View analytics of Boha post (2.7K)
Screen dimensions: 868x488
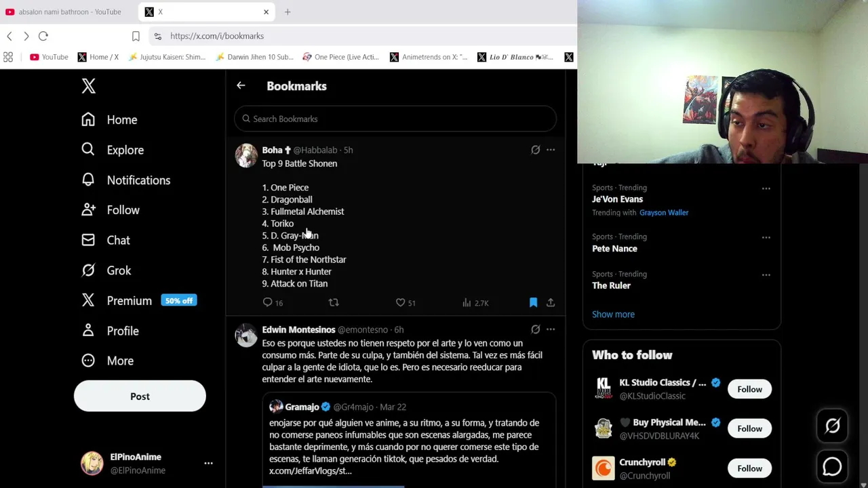475,303
